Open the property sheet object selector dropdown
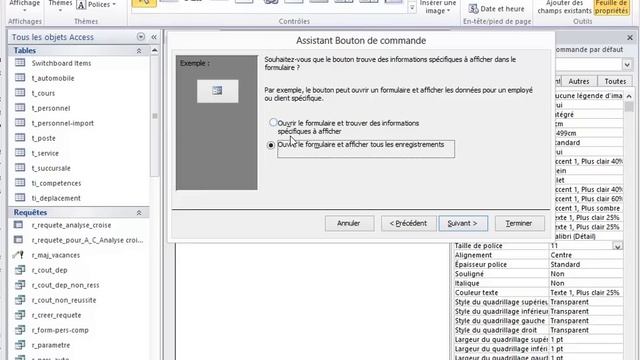Screen dimensions: 640x360 pos(627,64)
